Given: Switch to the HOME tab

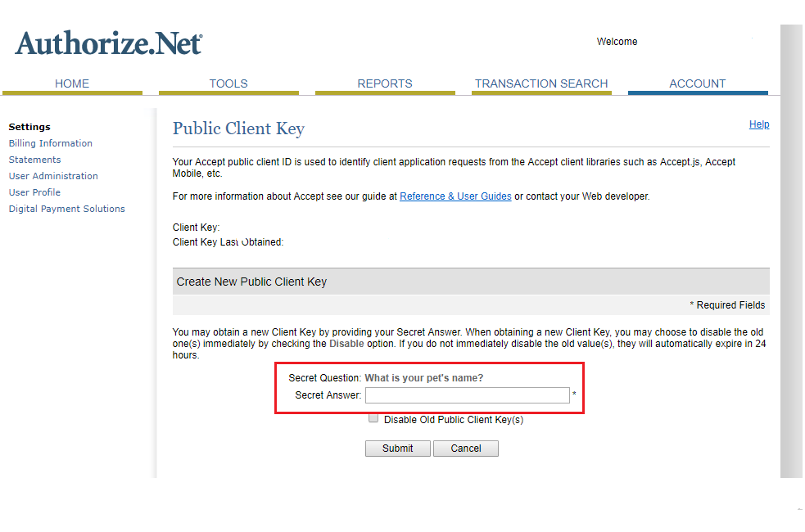Looking at the screenshot, I should (x=72, y=83).
